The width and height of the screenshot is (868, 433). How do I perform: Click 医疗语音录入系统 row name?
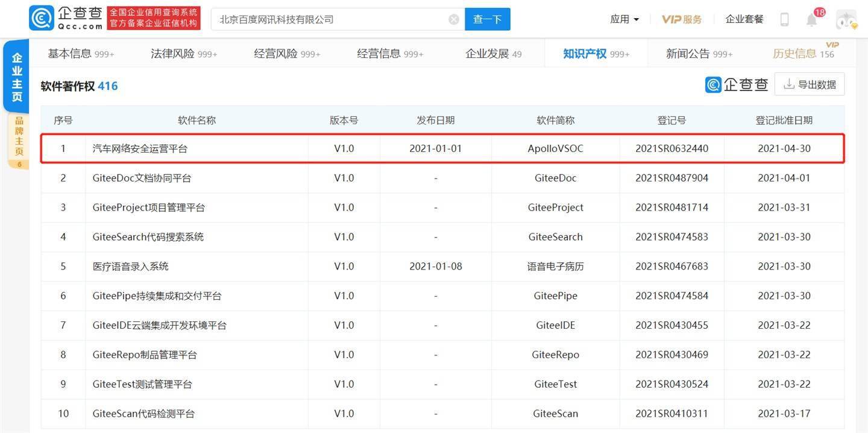[130, 266]
